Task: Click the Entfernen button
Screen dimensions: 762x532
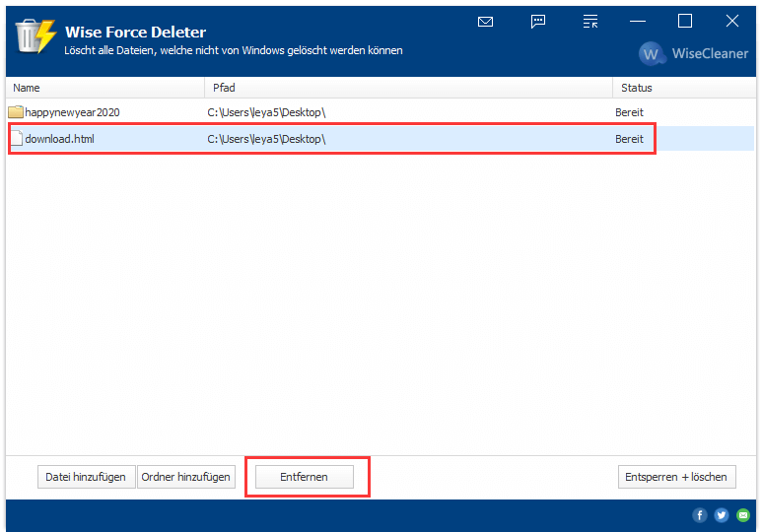Action: point(305,477)
